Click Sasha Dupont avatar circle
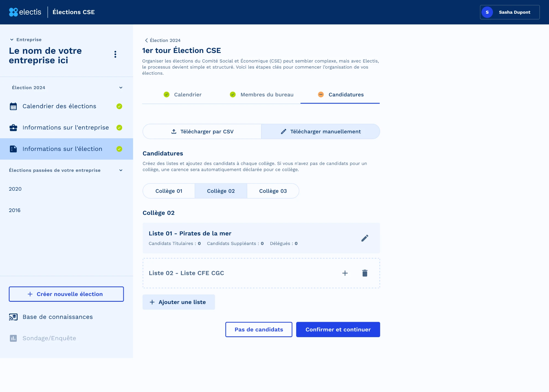The height and width of the screenshot is (392, 549). click(x=487, y=12)
